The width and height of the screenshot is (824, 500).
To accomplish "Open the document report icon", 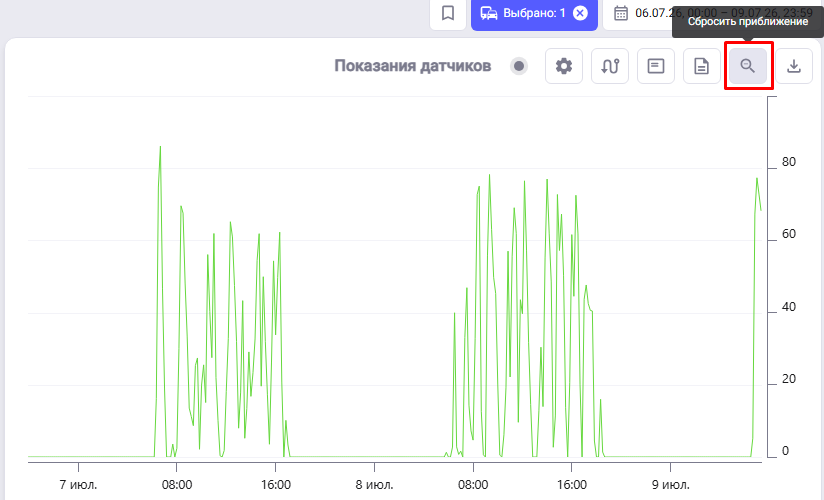I will point(702,66).
